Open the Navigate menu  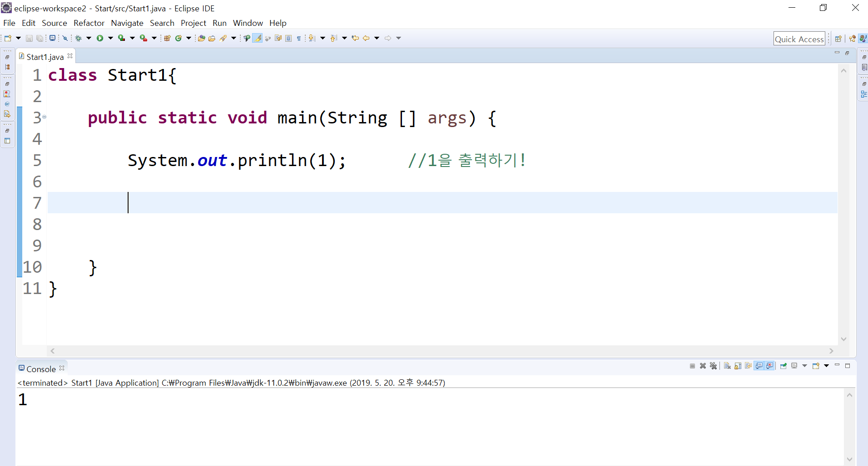click(127, 23)
